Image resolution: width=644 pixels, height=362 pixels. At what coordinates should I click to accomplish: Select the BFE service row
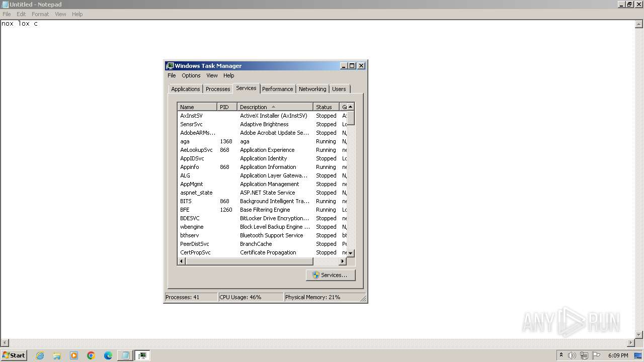tap(262, 210)
